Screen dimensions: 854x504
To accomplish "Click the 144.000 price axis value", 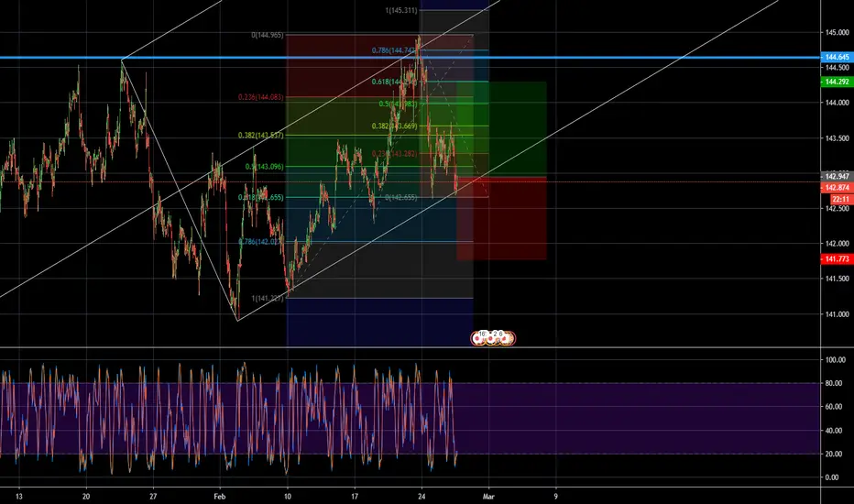I will [x=838, y=103].
